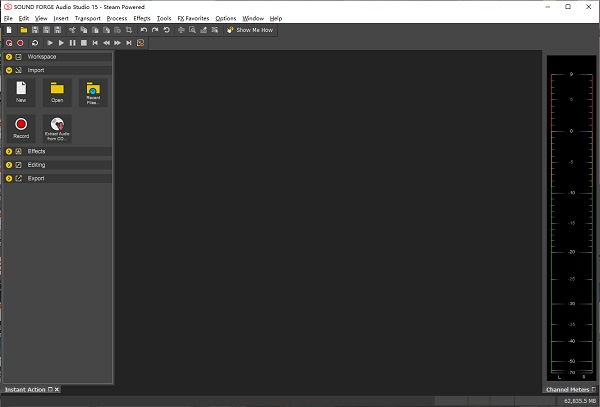The width and height of the screenshot is (600, 407).
Task: Collapse the Import section
Action: click(x=9, y=70)
